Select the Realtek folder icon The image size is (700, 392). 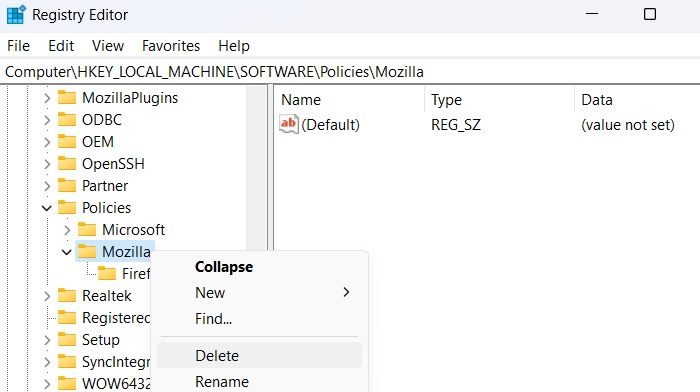(x=67, y=295)
